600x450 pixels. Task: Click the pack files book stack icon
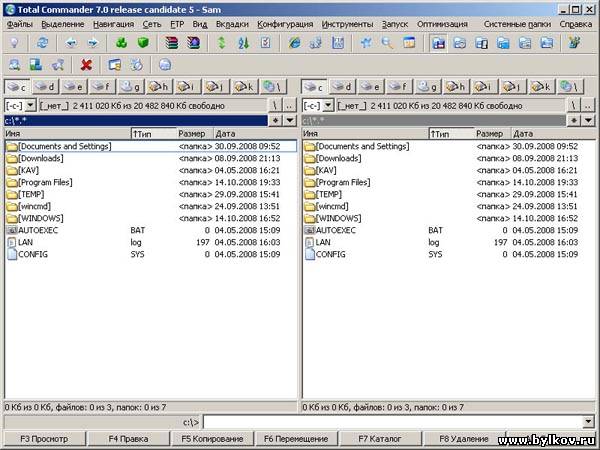[172, 42]
